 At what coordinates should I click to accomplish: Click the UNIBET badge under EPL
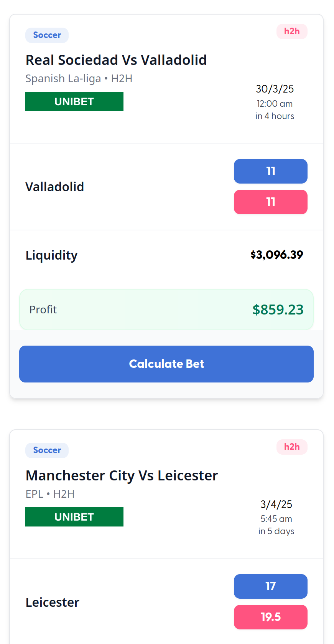tap(74, 517)
